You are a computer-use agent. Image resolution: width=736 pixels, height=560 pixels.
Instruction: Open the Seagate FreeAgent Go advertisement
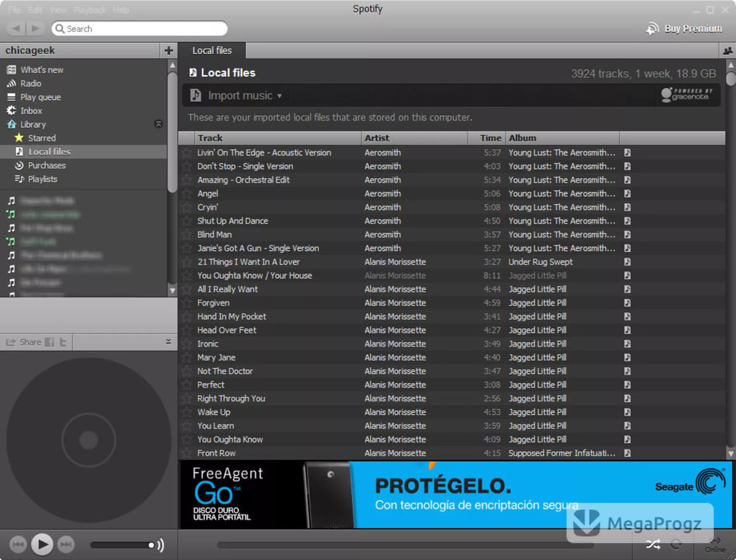456,494
